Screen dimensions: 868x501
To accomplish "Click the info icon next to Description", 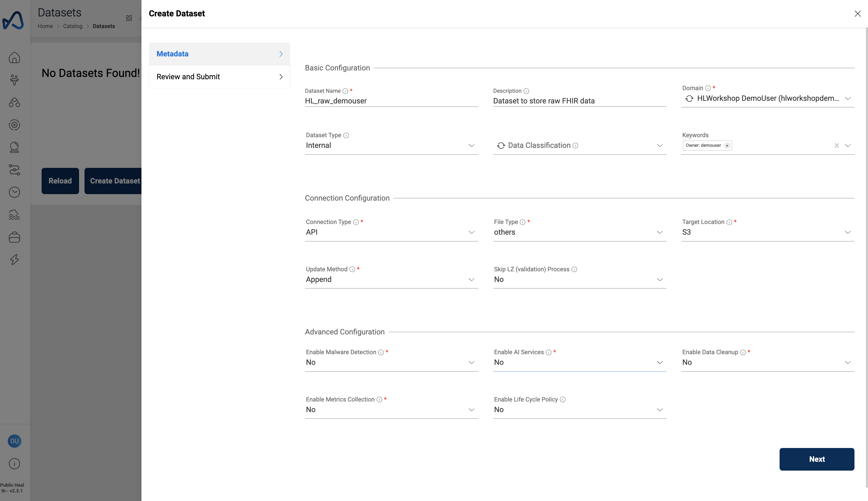I will pos(526,91).
